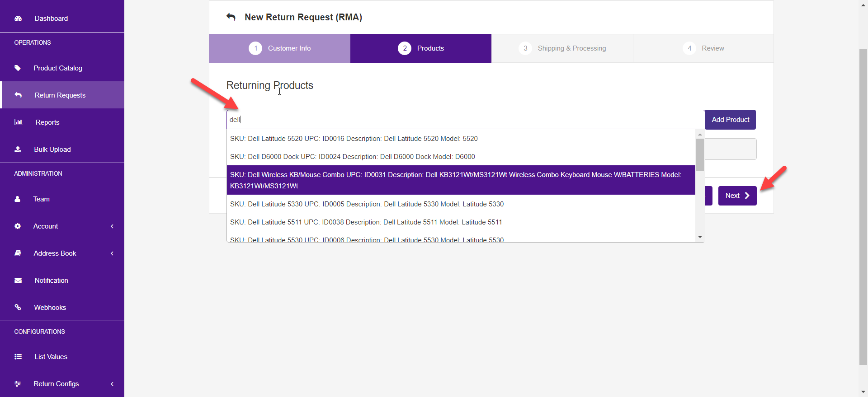Jump to the Review step

[x=703, y=48]
